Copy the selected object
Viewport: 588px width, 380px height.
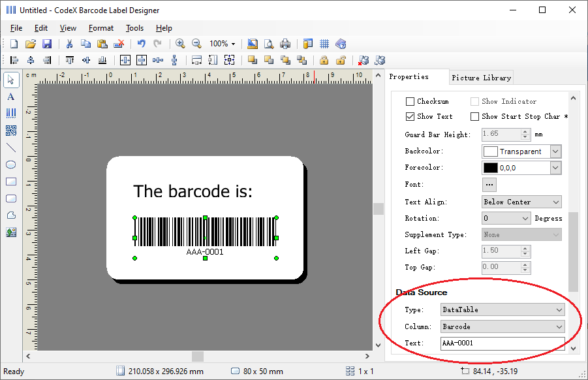click(85, 44)
